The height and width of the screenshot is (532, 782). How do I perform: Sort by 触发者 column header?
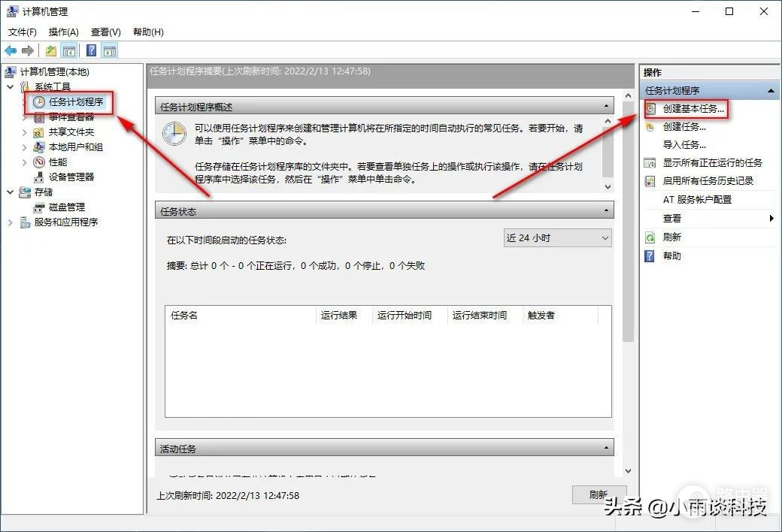pos(560,315)
